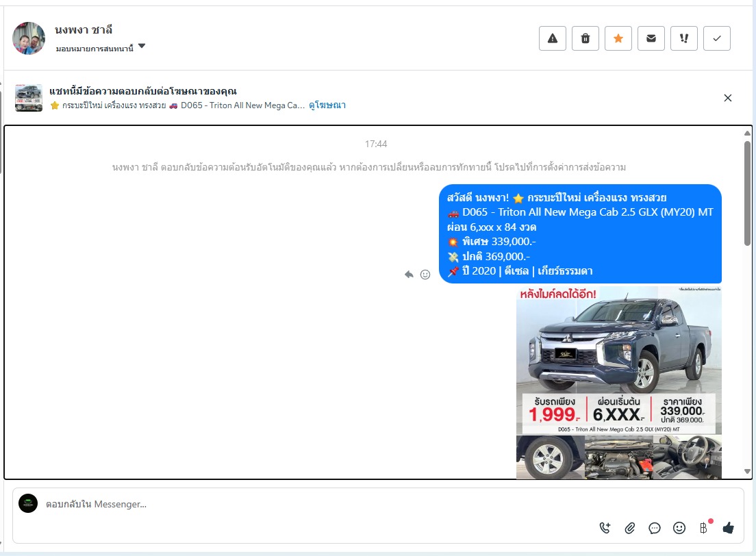This screenshot has height=556, width=756.
Task: Mark conversation unread with envelope icon
Action: pyautogui.click(x=651, y=38)
